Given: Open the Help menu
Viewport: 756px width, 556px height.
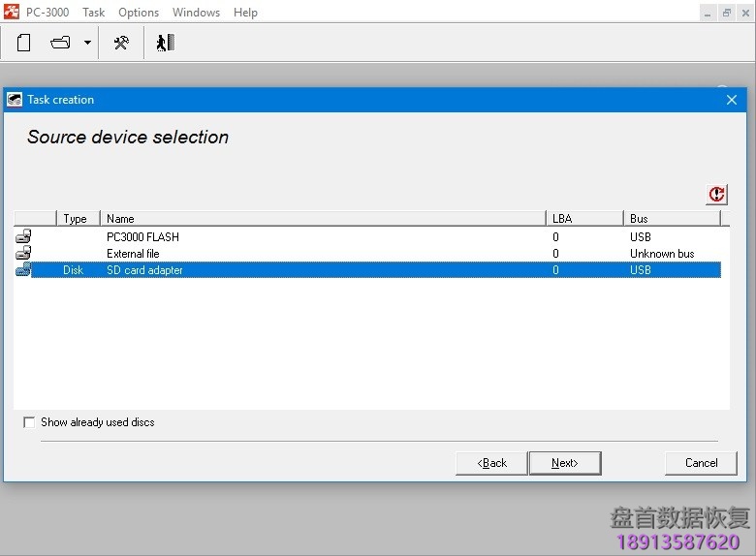Looking at the screenshot, I should pos(245,13).
